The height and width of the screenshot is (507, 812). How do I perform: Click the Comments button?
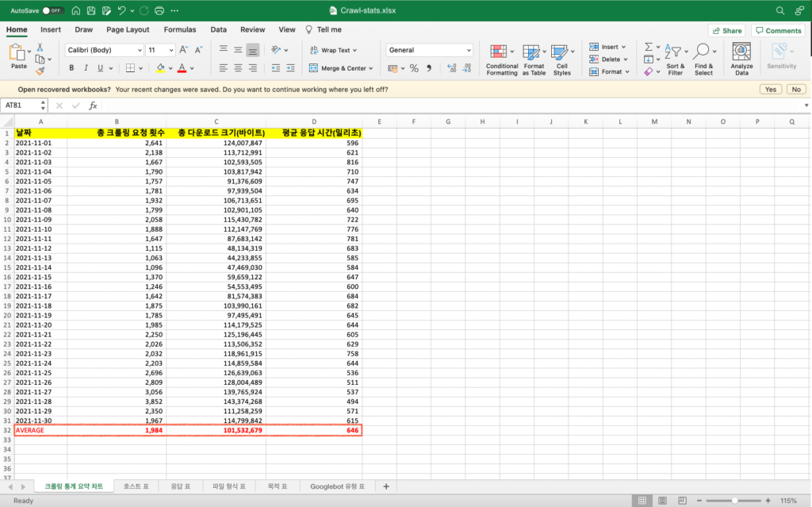(x=779, y=31)
